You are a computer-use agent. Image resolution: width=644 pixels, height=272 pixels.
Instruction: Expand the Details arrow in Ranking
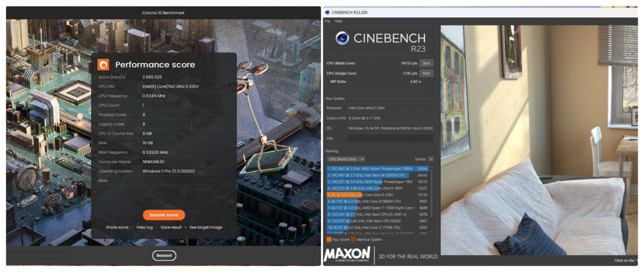(x=431, y=159)
